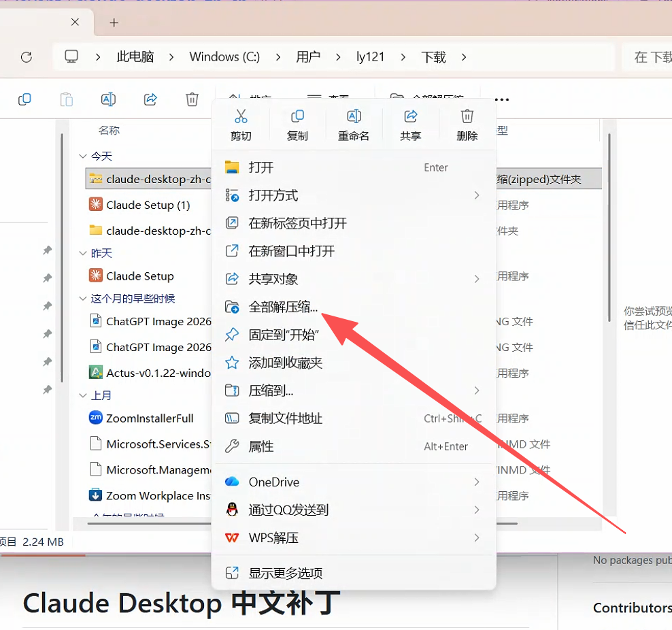Click Windows (C:) breadcrumb
672x630 pixels.
224,56
